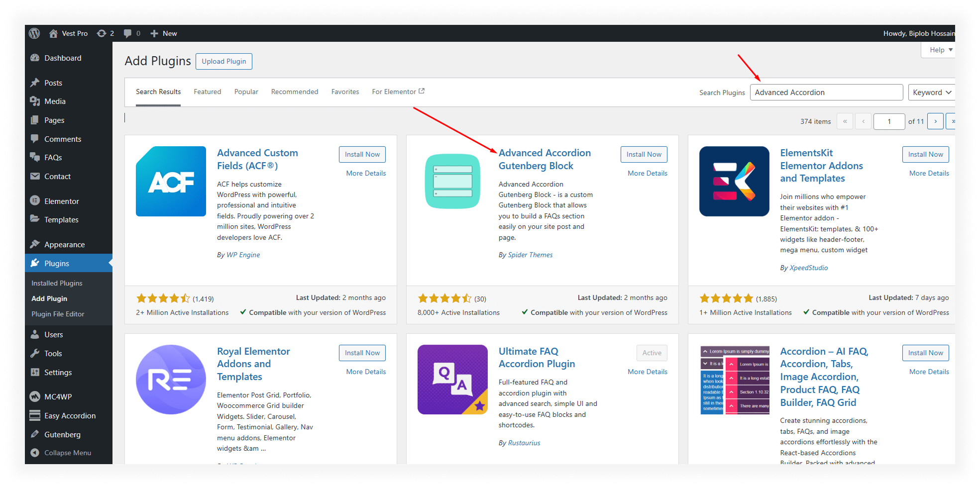Click the ACF plugin logo thumbnail

point(171,181)
